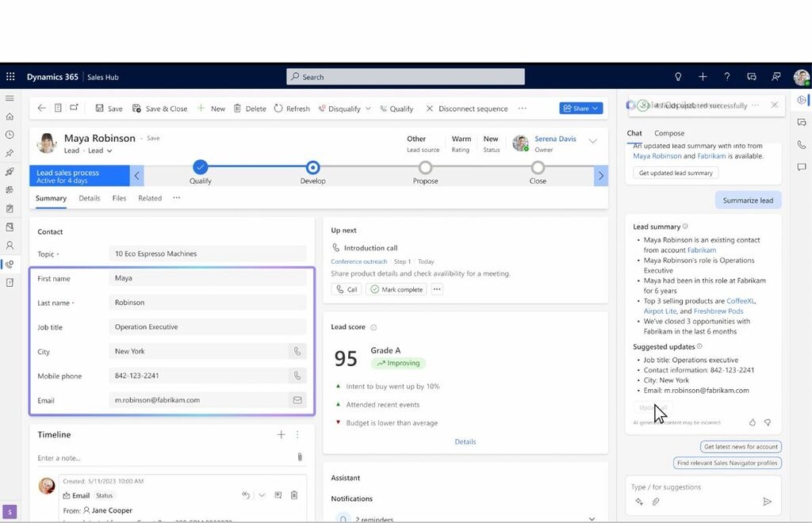
Task: Send Copilot chat message arrow
Action: pyautogui.click(x=767, y=502)
